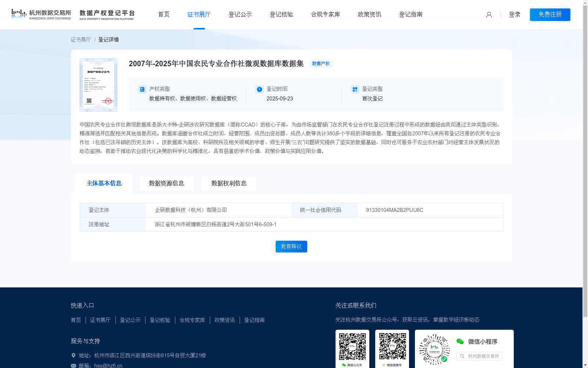Click the search magnifier icon in footer

(x=462, y=356)
